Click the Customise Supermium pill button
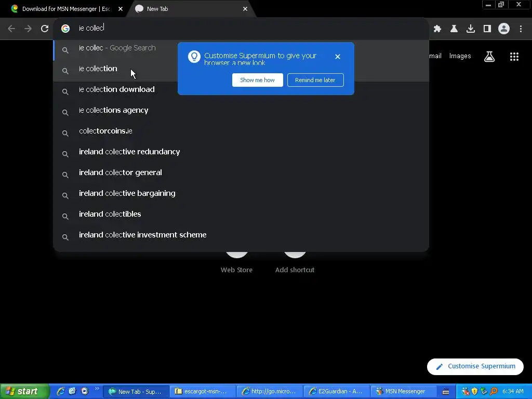532x399 pixels. click(475, 366)
